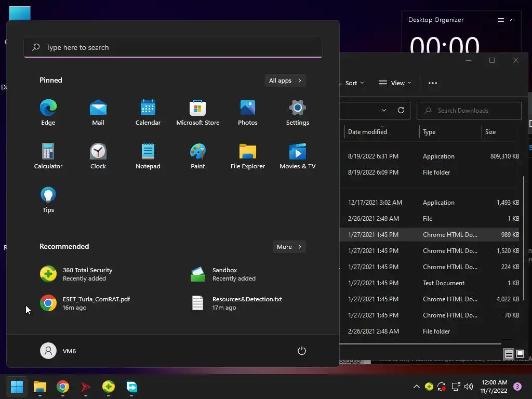Launch Notepad from Start menu
Screen dimensions: 532x399
pos(148,156)
